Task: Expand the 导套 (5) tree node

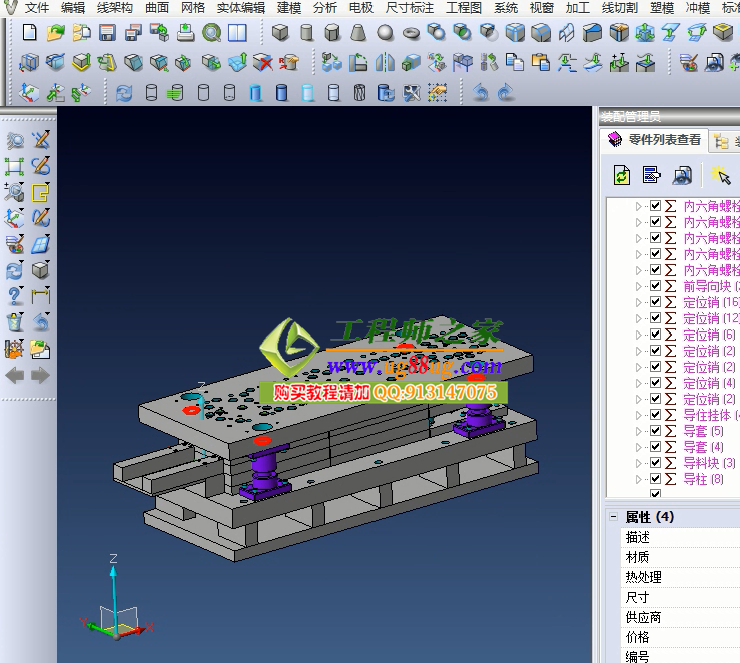Action: [x=640, y=431]
